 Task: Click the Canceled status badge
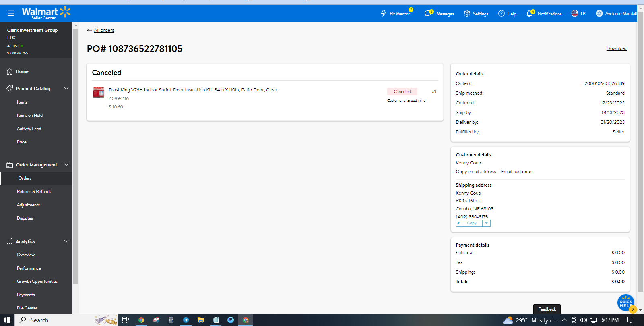click(x=402, y=91)
